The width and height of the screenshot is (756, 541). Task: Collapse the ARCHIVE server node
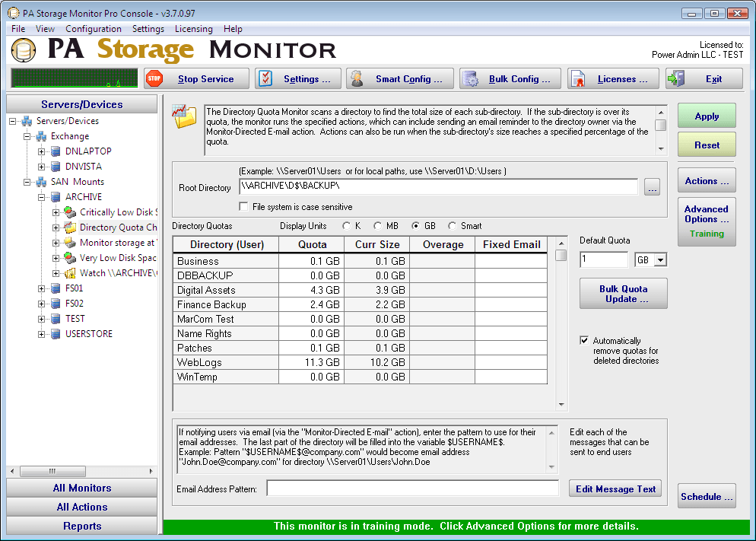(42, 198)
